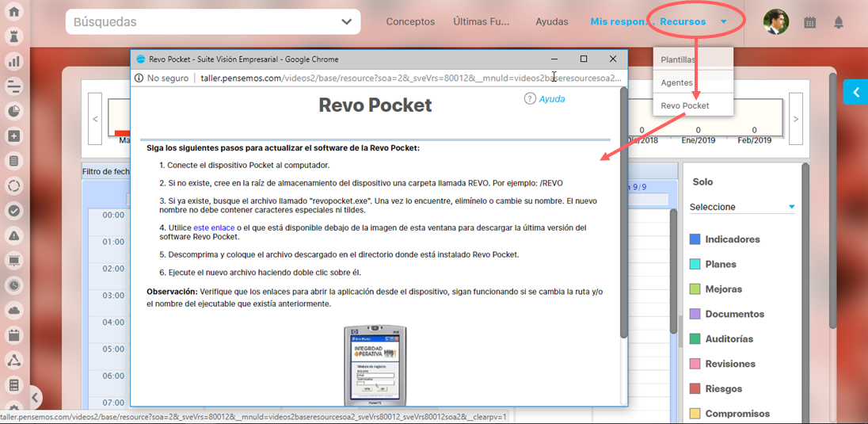The height and width of the screenshot is (424, 868).
Task: Click the Revo Pocket popup scrollbar
Action: pyautogui.click(x=623, y=213)
